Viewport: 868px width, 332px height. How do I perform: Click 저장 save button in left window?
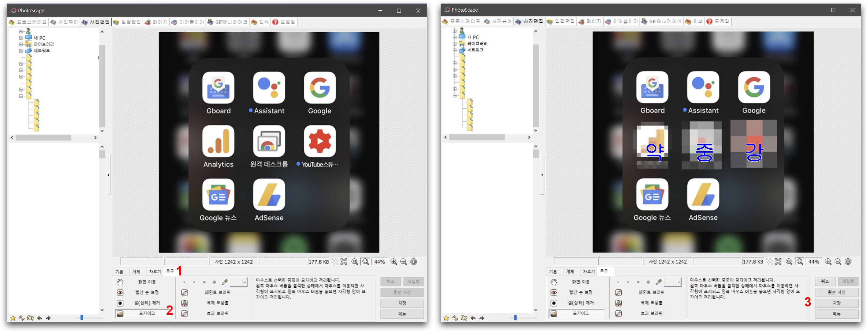(x=402, y=303)
